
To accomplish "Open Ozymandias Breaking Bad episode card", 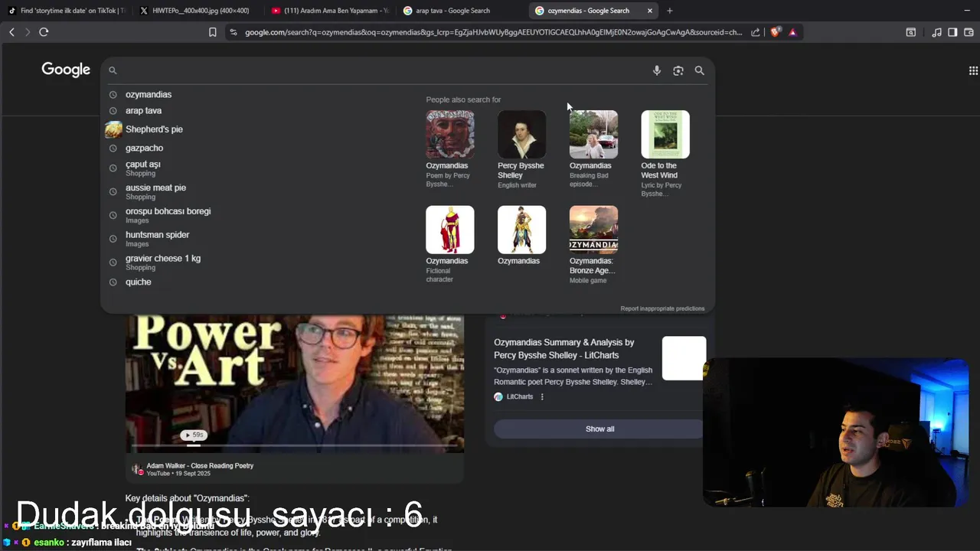I will coord(593,149).
